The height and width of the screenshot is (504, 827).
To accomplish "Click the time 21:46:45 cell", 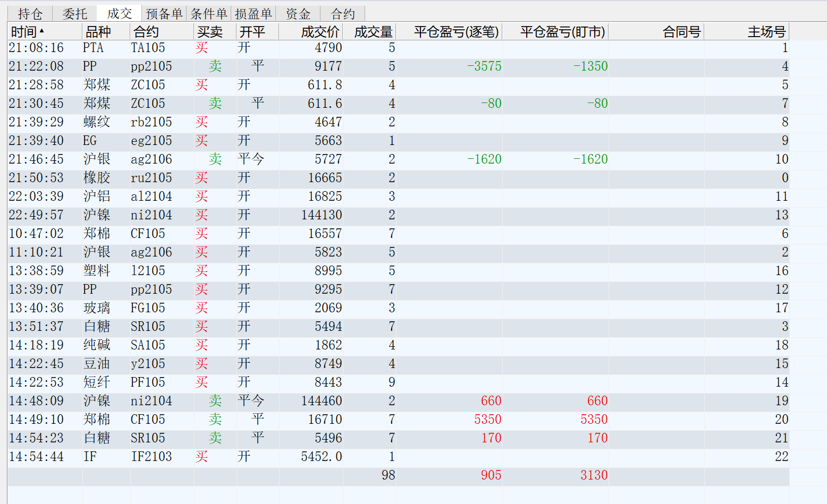I will click(x=36, y=159).
